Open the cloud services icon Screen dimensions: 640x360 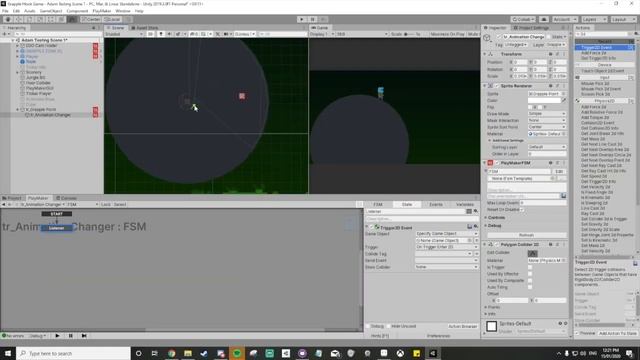click(544, 19)
